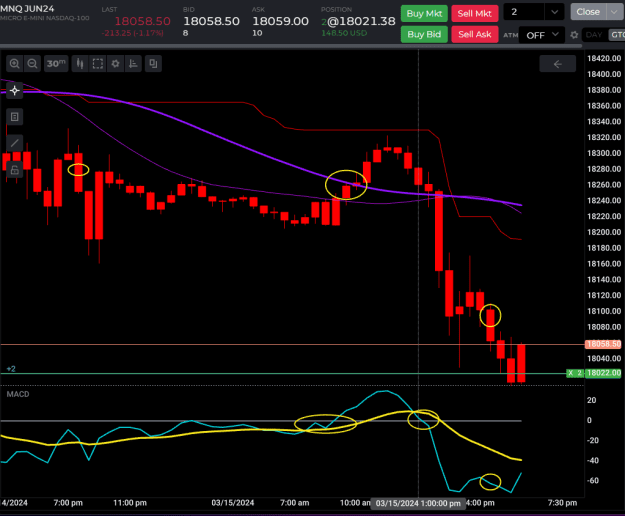The width and height of the screenshot is (625, 516).
Task: Toggle the drawing lock icon
Action: click(x=15, y=170)
